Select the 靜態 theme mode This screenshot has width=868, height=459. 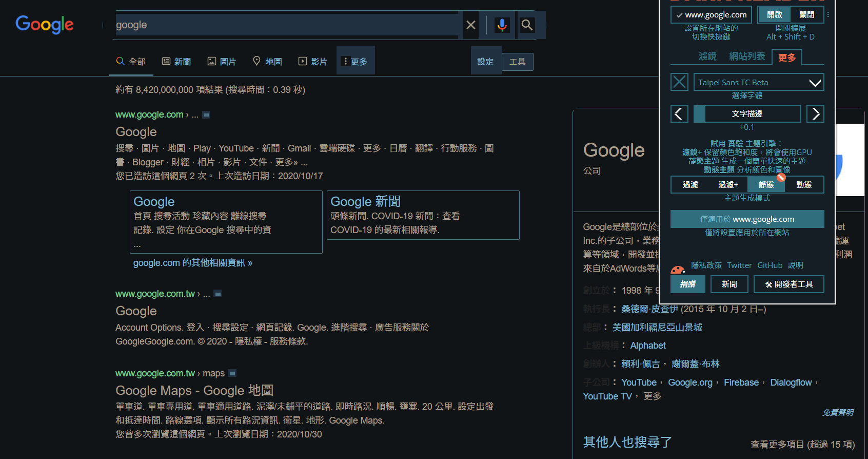point(766,185)
